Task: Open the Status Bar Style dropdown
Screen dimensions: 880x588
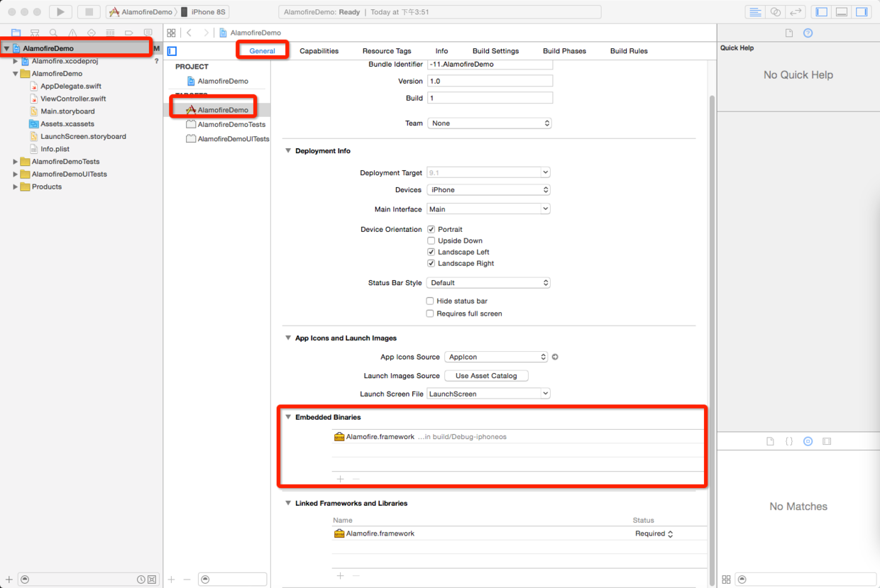Action: [x=489, y=282]
